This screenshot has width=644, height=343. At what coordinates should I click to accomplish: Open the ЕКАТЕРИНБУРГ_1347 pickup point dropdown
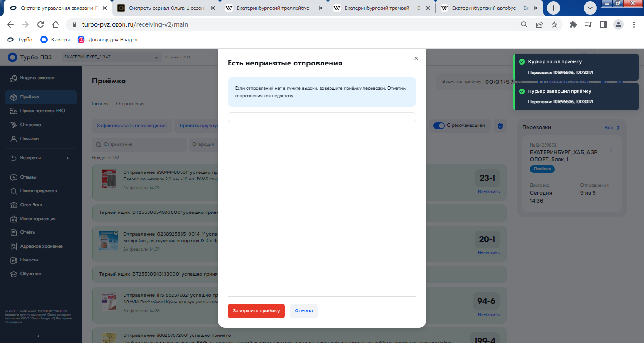(112, 57)
